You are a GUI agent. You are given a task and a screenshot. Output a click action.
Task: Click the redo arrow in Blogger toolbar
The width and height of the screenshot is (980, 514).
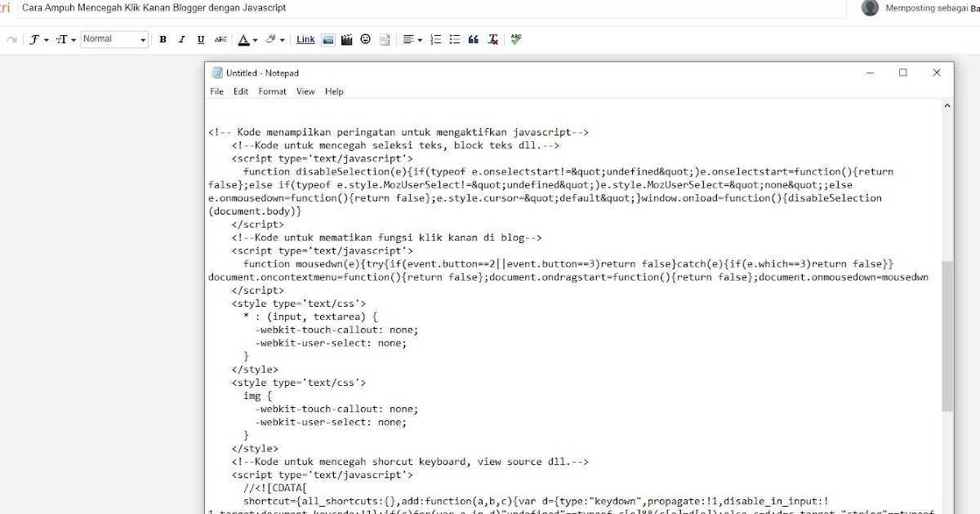click(x=11, y=39)
